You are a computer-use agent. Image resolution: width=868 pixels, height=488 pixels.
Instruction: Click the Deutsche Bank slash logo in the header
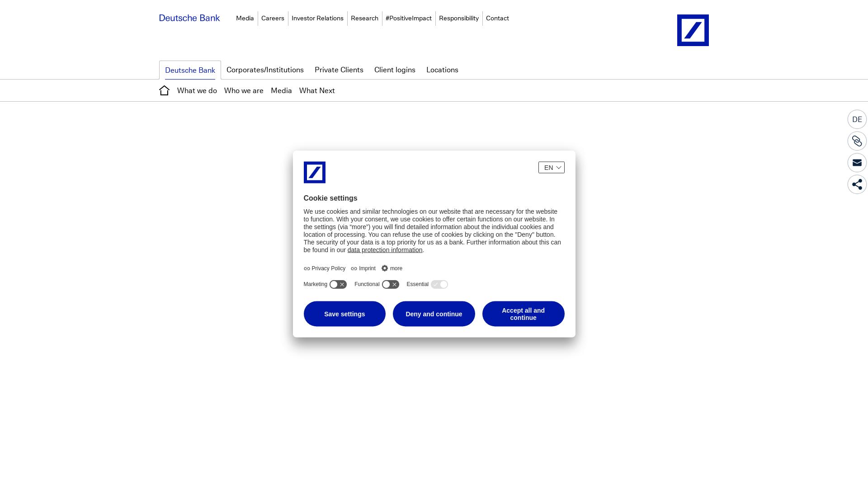point(693,30)
